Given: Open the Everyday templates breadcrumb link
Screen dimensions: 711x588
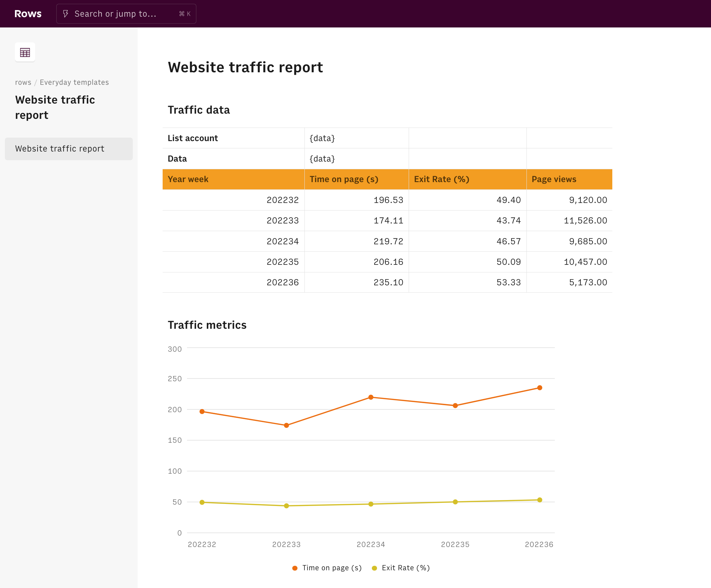Looking at the screenshot, I should coord(74,82).
